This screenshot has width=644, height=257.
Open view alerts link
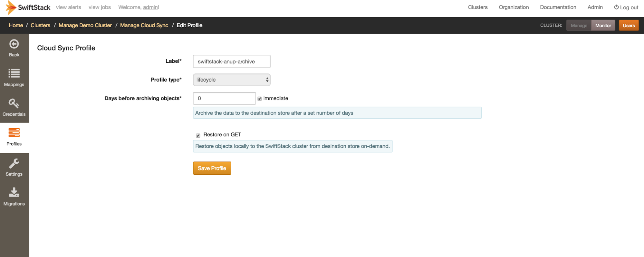pos(69,7)
